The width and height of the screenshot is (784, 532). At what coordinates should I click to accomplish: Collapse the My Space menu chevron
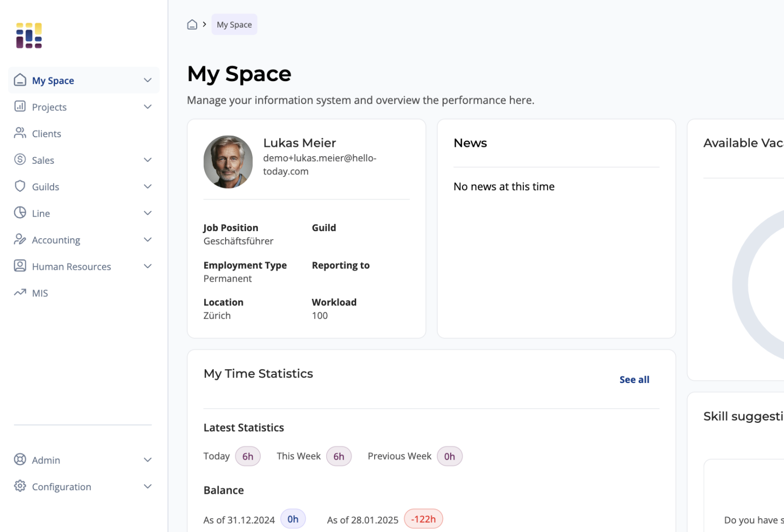[x=148, y=80]
